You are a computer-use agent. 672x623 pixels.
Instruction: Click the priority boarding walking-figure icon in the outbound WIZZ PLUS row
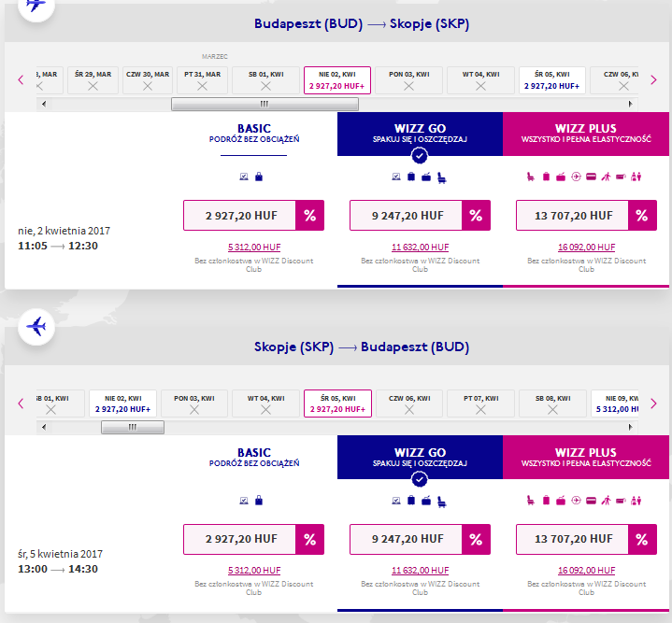pos(606,177)
